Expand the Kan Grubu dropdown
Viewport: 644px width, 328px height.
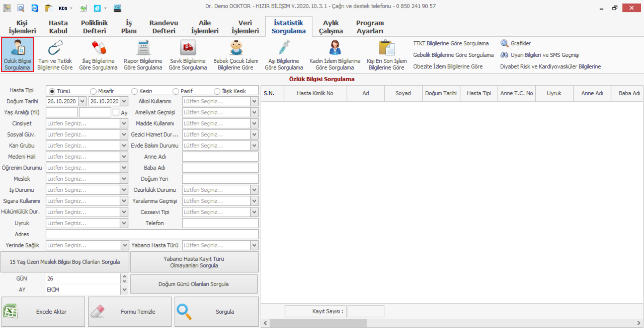click(x=124, y=146)
